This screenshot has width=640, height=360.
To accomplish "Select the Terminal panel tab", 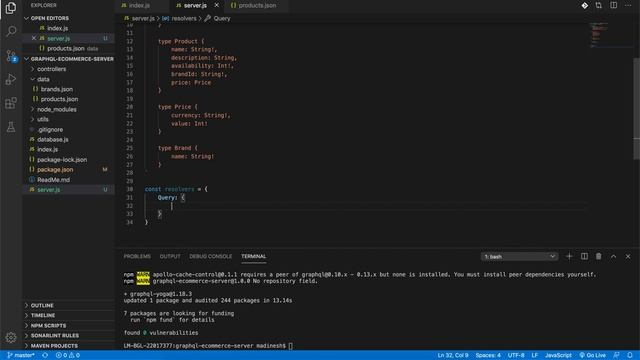I will click(253, 256).
